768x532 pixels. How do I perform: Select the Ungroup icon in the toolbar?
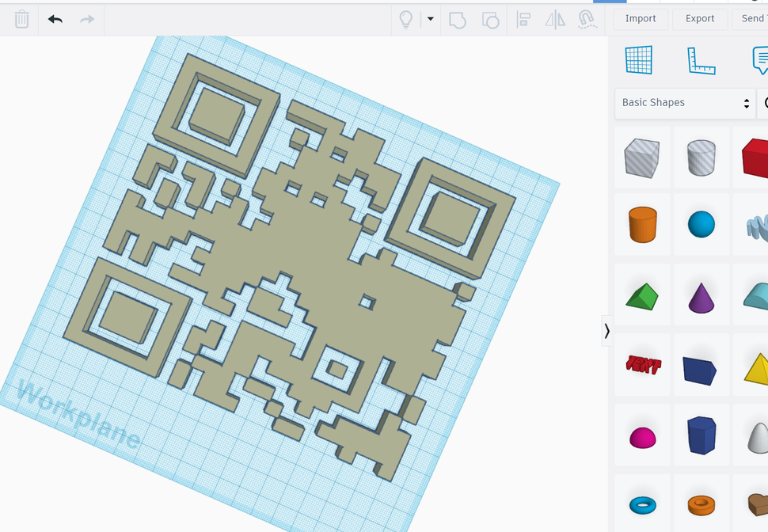490,19
